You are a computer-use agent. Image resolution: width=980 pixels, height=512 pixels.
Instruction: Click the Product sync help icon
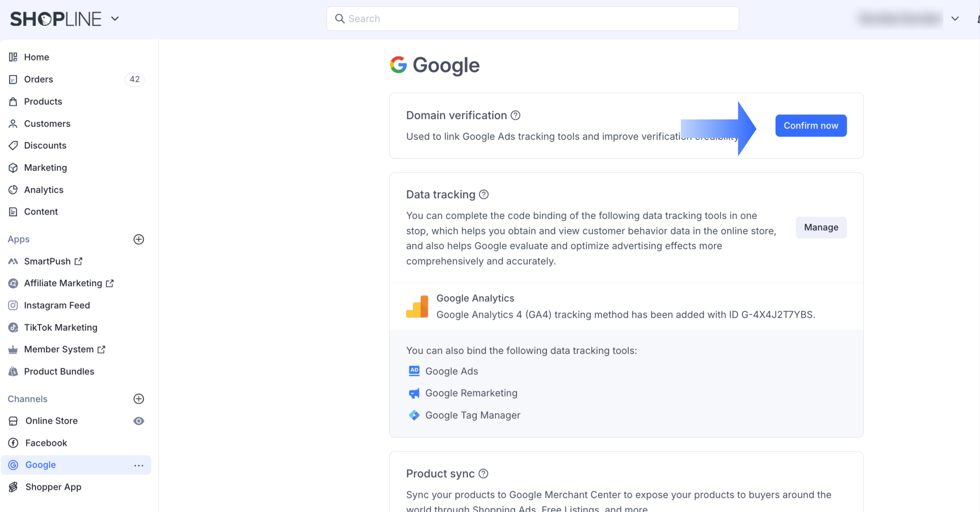point(483,474)
